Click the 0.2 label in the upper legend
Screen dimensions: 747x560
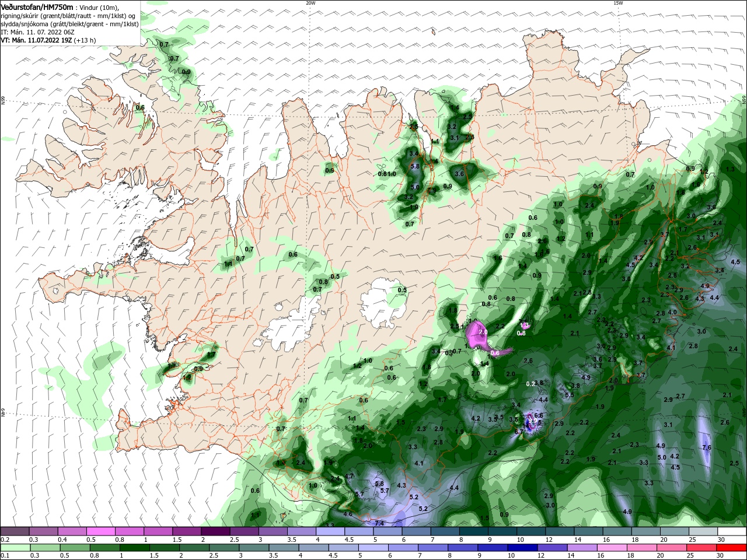[x=5, y=540]
